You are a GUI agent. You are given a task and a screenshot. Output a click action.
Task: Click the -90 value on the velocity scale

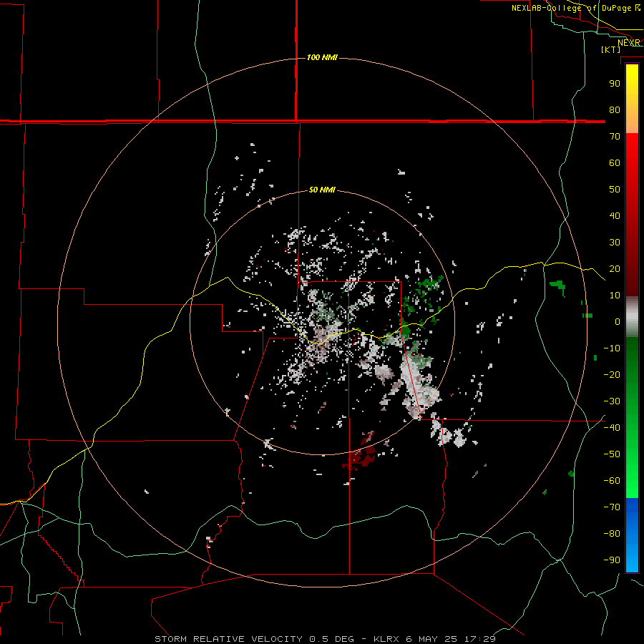coord(612,560)
